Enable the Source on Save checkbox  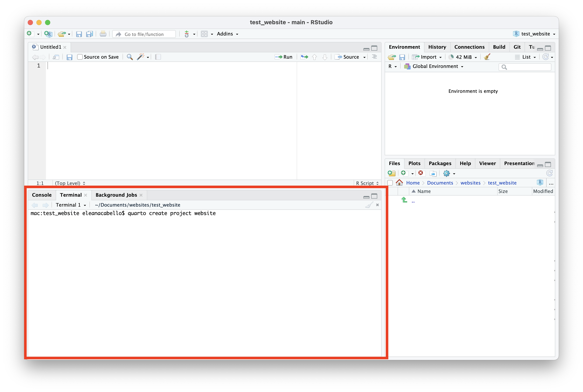click(x=80, y=57)
